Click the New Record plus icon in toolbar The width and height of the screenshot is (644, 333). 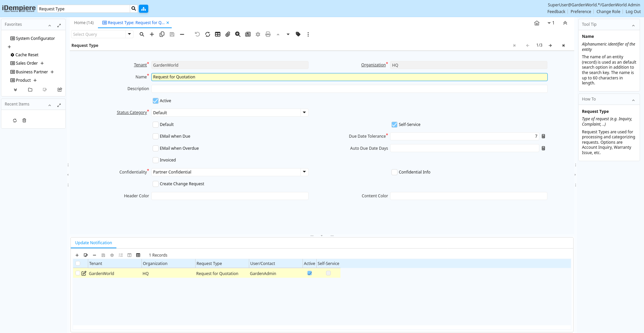point(152,34)
